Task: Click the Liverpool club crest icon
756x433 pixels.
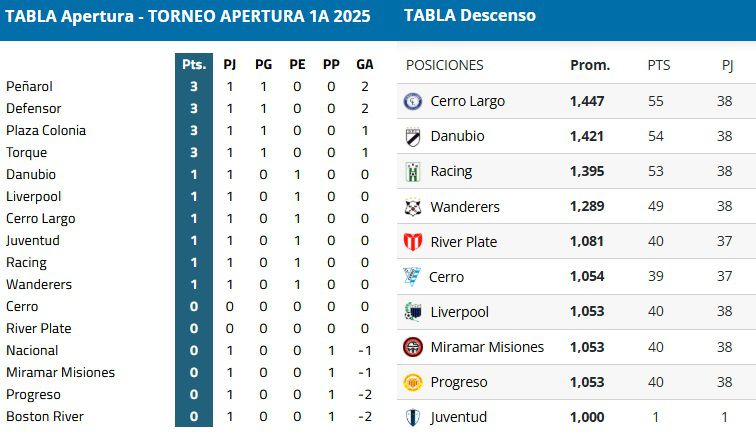Action: click(x=413, y=312)
